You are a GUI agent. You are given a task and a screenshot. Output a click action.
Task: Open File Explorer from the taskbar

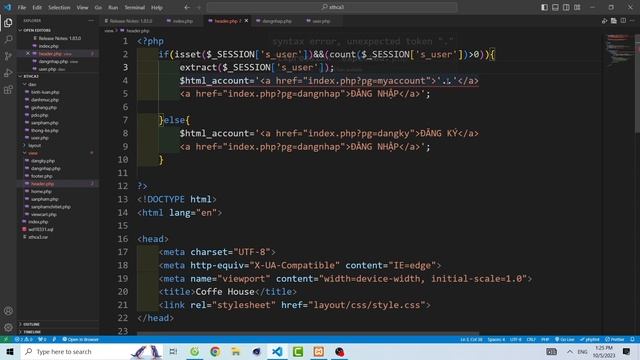point(236,351)
